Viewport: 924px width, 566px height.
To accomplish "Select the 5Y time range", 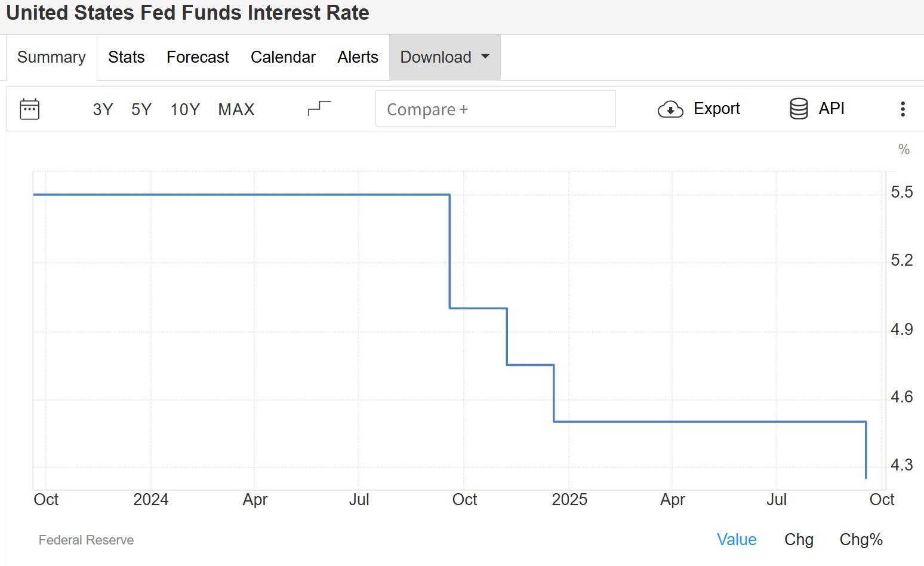I will click(141, 109).
